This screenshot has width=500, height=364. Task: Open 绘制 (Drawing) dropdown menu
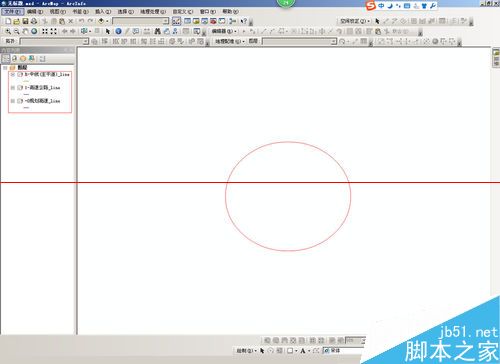tap(246, 351)
